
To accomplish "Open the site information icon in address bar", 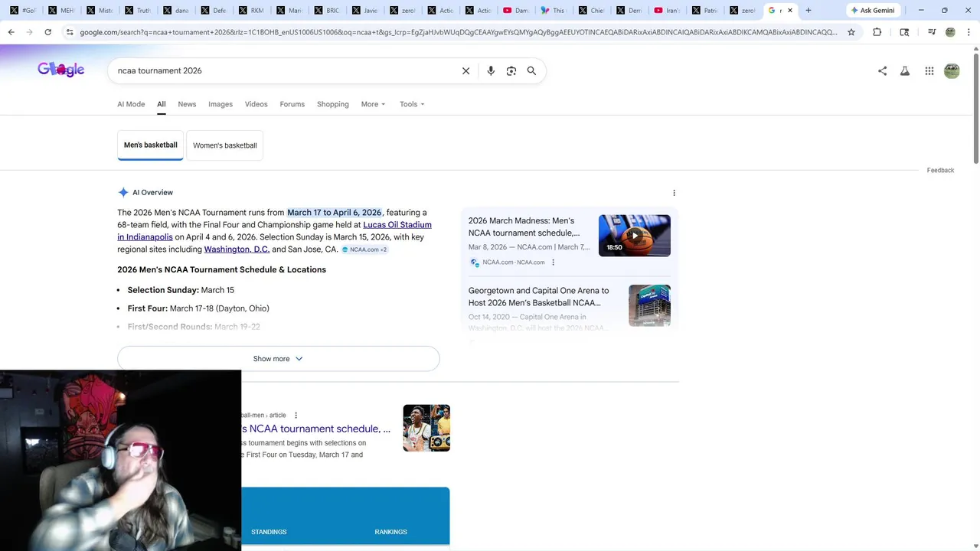I will pos(70,32).
